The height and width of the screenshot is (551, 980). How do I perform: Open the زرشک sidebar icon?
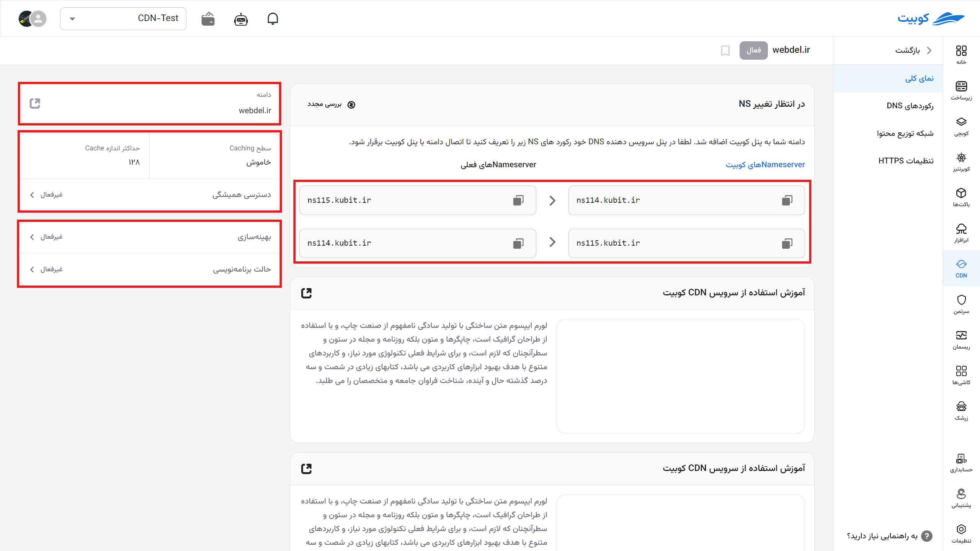[961, 411]
